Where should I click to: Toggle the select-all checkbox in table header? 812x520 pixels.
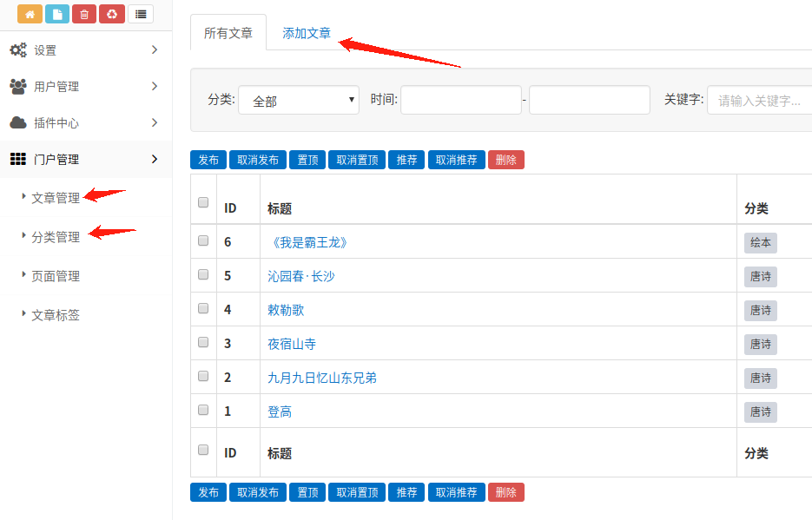pyautogui.click(x=203, y=202)
